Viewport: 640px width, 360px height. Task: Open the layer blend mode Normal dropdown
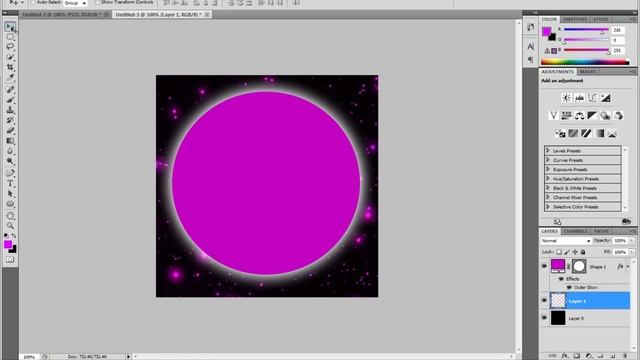point(566,241)
